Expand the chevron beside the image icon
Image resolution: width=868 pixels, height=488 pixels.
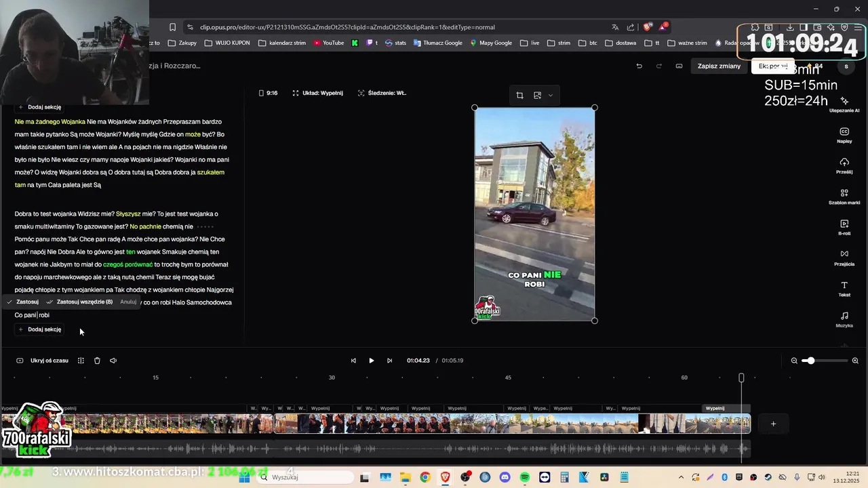[550, 96]
